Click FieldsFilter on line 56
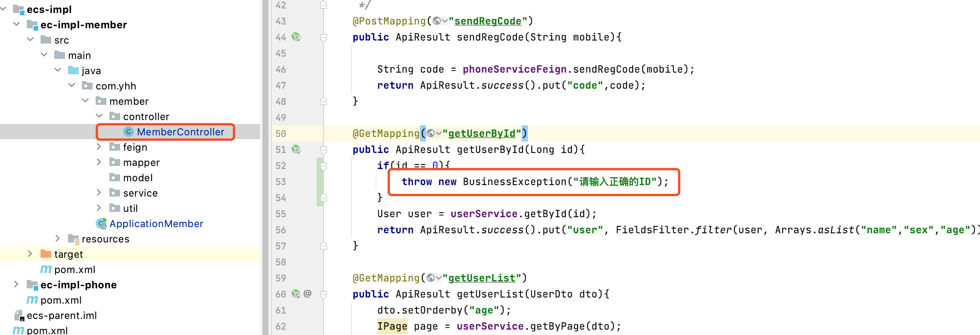Screen dimensions: 980x335 point(652,230)
